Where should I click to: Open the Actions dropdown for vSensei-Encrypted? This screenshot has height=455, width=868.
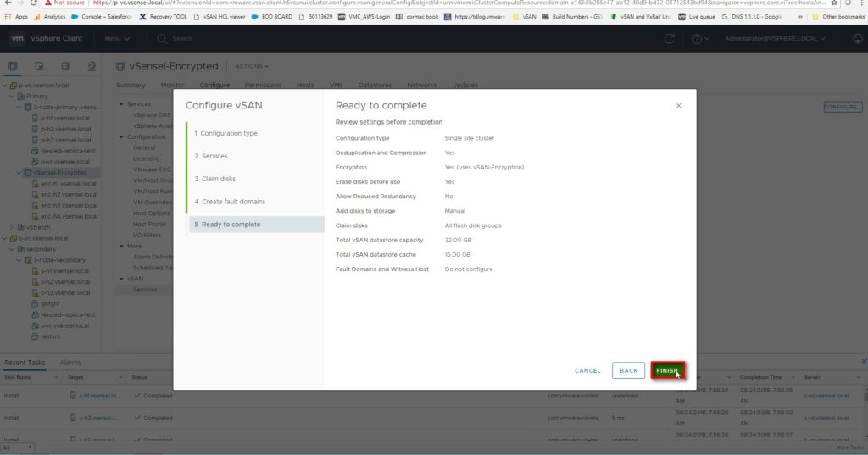click(x=251, y=66)
